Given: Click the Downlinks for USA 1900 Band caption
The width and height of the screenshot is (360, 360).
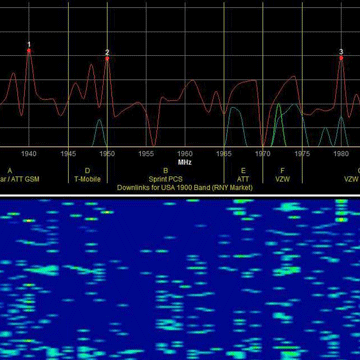Looking at the screenshot, I should pos(185,188).
